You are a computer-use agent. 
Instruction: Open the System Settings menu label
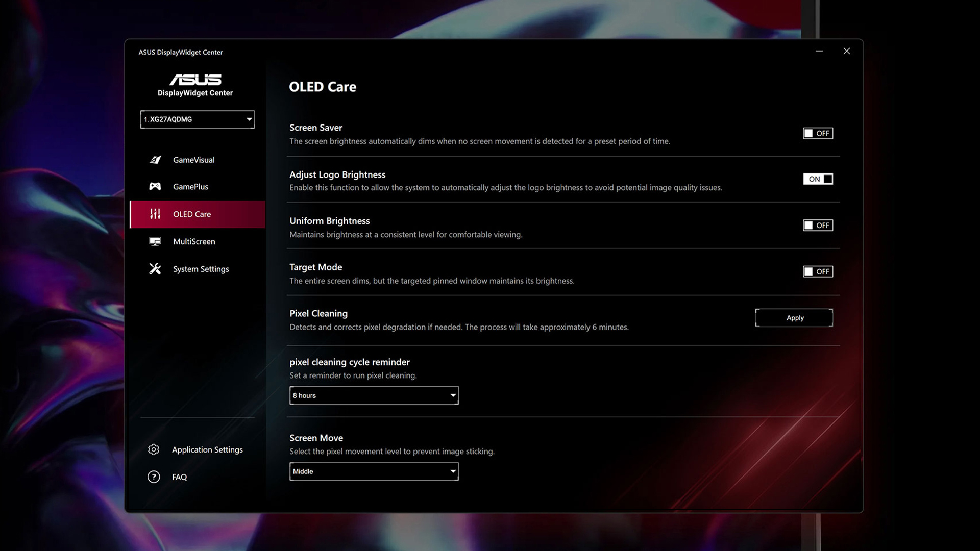pyautogui.click(x=201, y=269)
